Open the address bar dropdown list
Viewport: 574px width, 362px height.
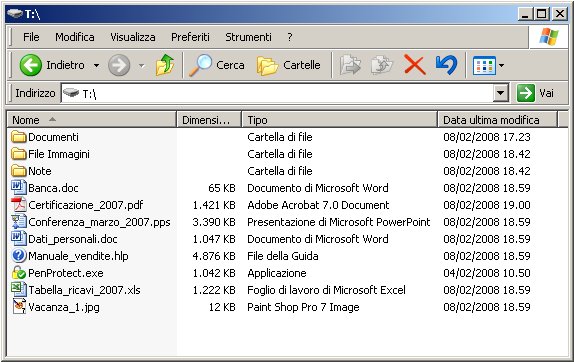click(x=500, y=93)
